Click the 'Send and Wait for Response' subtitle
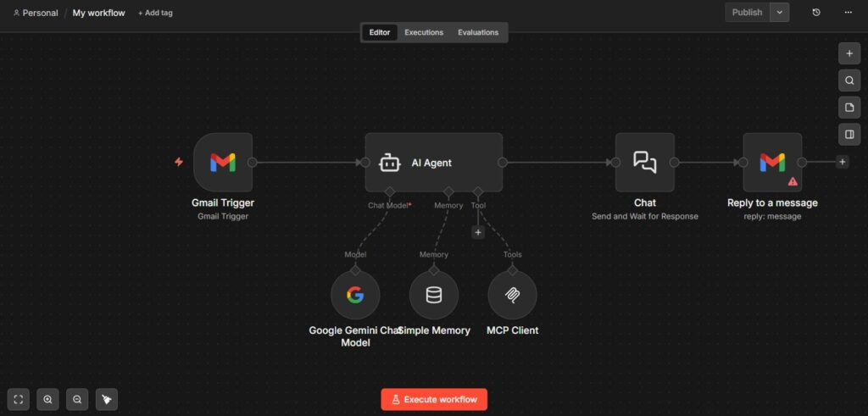This screenshot has height=416, width=868. click(x=645, y=216)
